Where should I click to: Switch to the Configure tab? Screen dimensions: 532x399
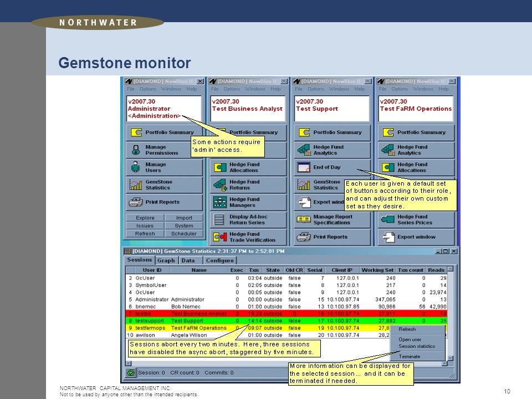pyautogui.click(x=220, y=260)
